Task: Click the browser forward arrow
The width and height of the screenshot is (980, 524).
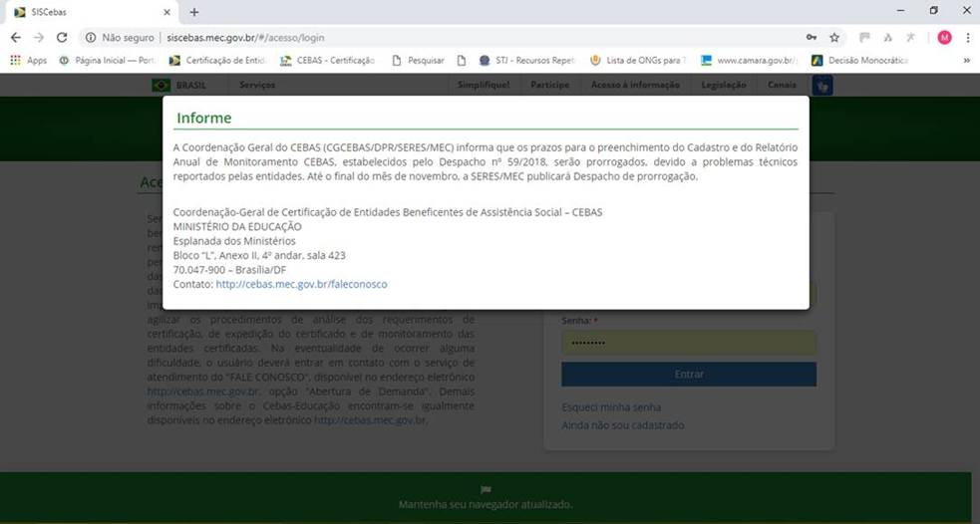Action: 39,38
